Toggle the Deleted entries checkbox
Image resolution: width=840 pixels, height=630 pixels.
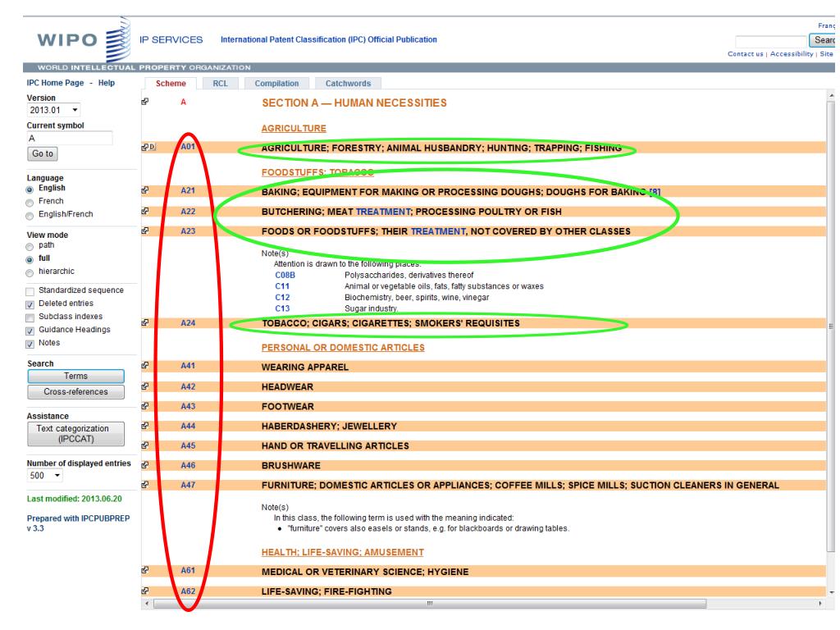click(x=30, y=304)
